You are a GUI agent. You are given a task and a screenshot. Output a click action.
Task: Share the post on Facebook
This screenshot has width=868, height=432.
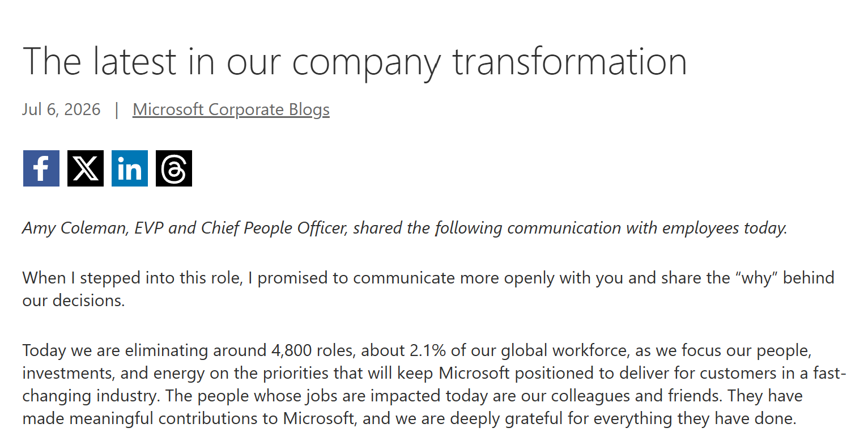41,168
